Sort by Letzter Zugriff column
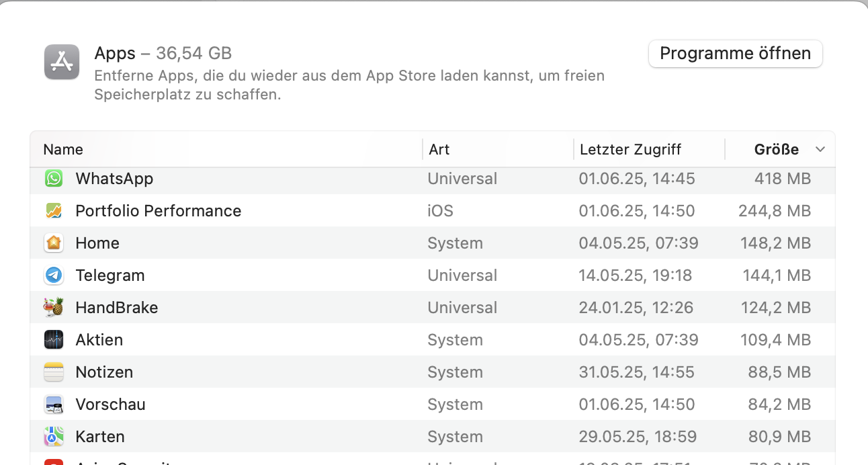Viewport: 868px width, 465px height. 630,150
